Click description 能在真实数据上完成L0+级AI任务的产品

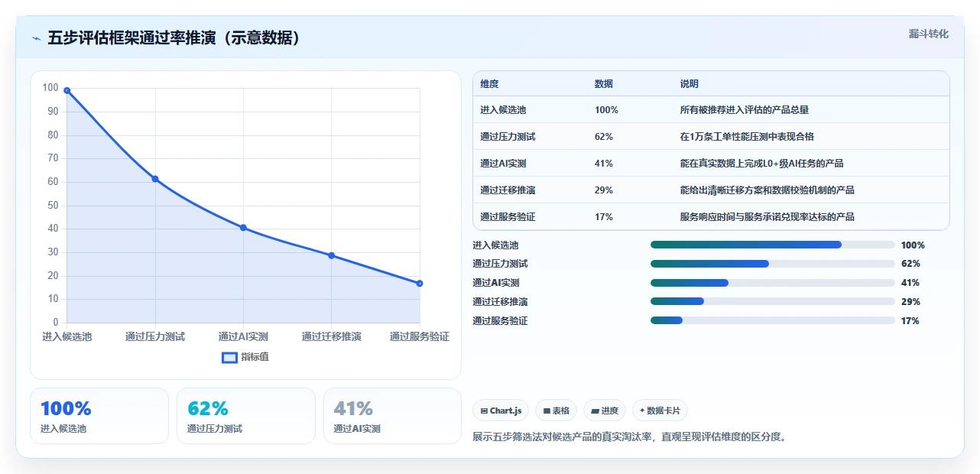pyautogui.click(x=762, y=164)
